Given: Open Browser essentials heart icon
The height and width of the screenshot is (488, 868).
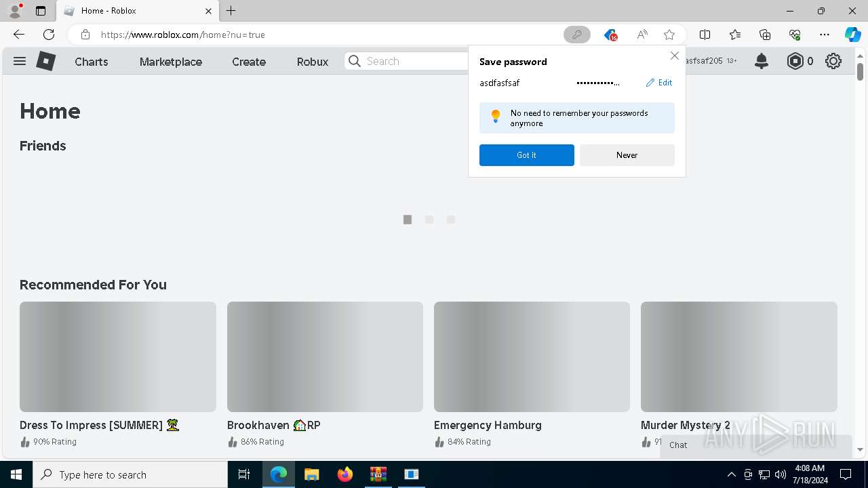Looking at the screenshot, I should (x=795, y=35).
